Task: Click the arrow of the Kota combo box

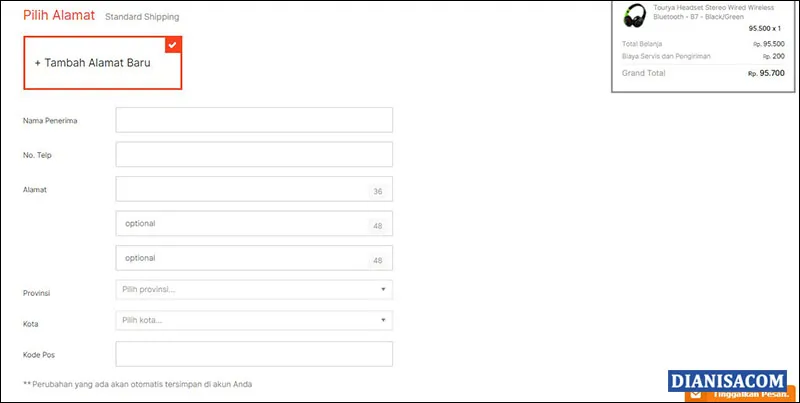Action: tap(382, 320)
